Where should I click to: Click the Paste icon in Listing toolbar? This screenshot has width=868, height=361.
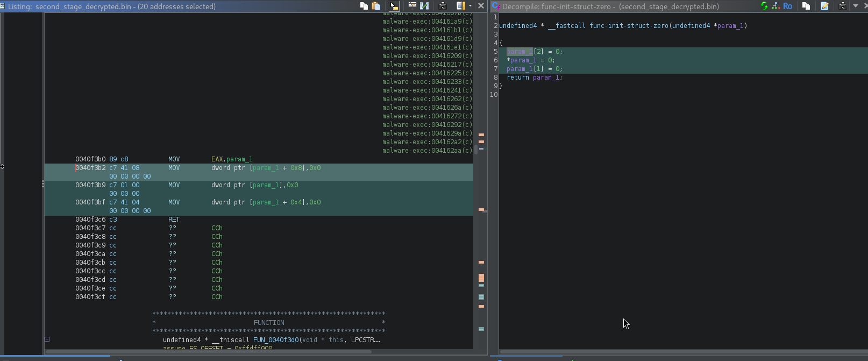pyautogui.click(x=376, y=6)
